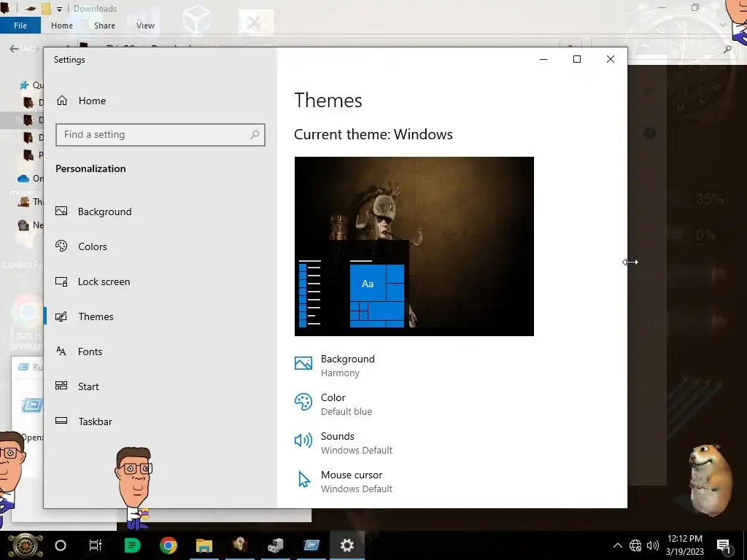Select OneDrive cloud in Explorer tree

(x=23, y=179)
